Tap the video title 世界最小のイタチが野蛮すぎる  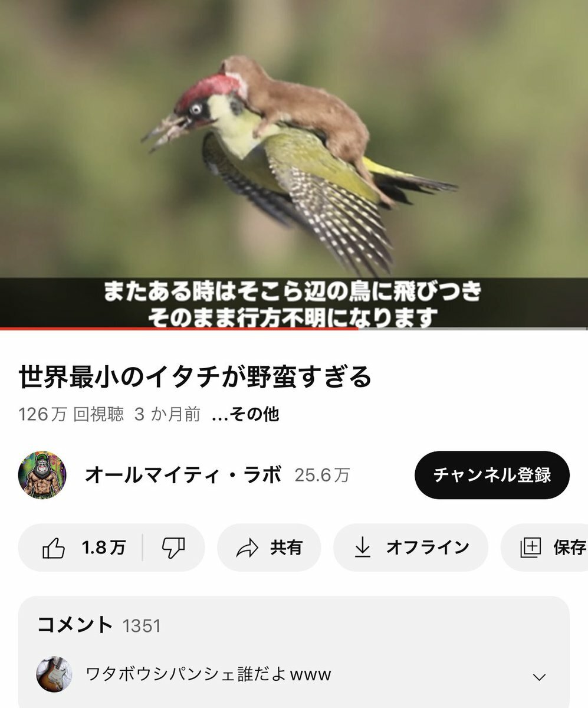195,378
